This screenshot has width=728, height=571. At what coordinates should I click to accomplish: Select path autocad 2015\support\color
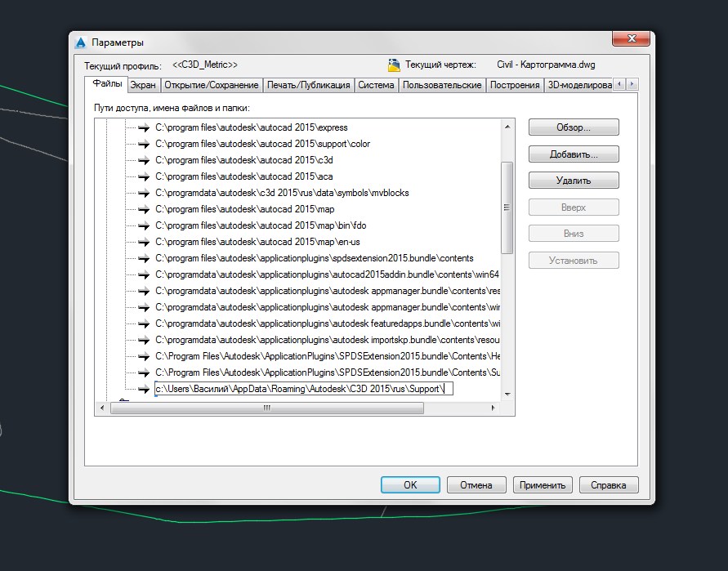263,144
